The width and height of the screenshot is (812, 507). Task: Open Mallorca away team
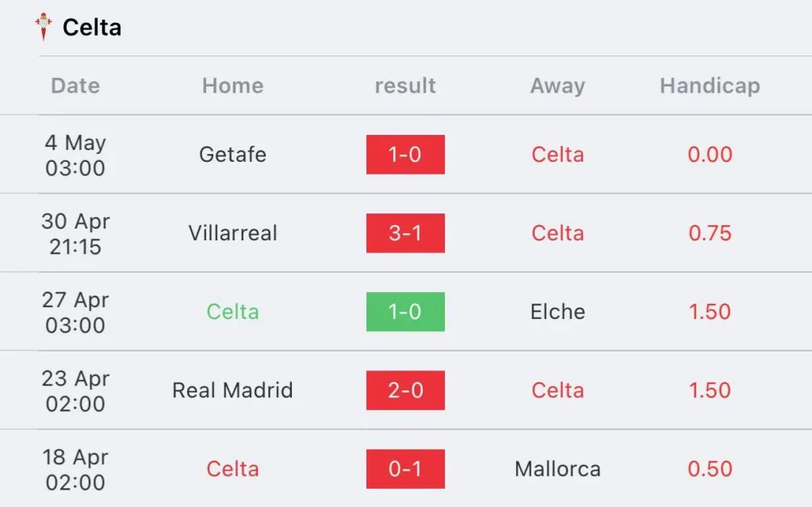[x=557, y=469]
